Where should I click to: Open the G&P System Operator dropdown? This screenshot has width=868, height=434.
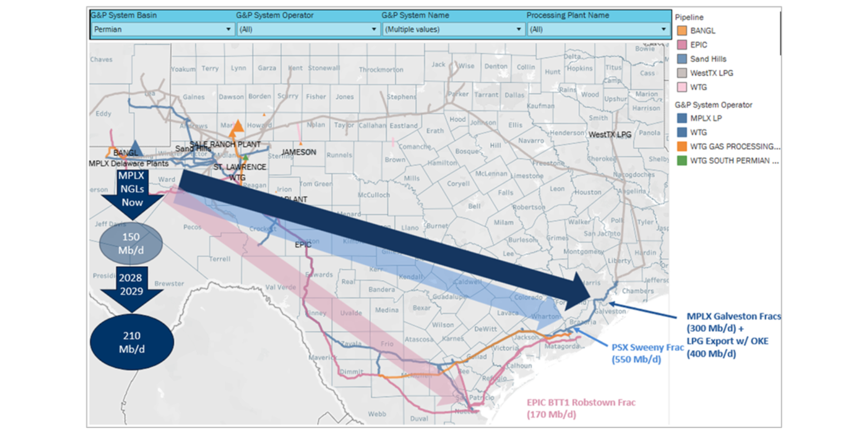(308, 29)
